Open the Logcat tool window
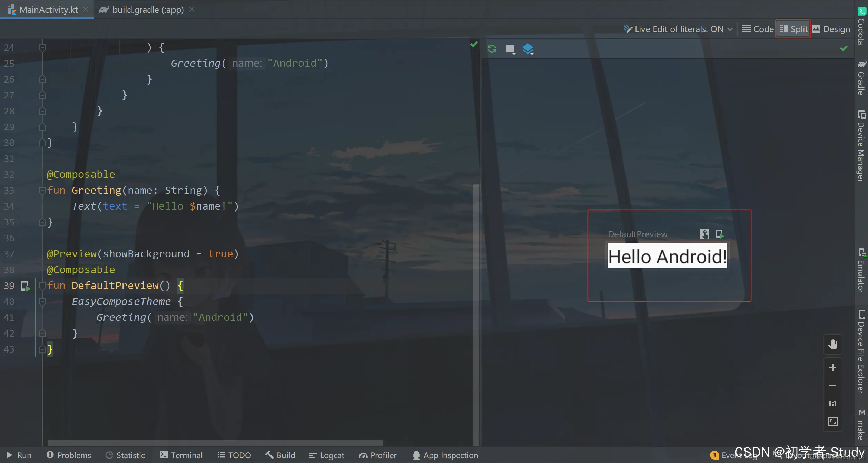This screenshot has width=868, height=463. tap(326, 455)
